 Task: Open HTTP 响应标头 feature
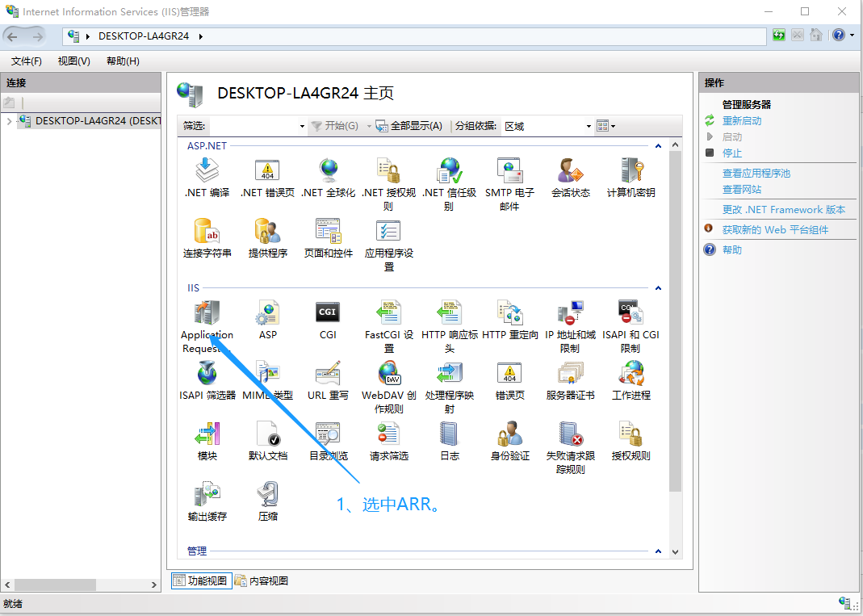point(449,326)
